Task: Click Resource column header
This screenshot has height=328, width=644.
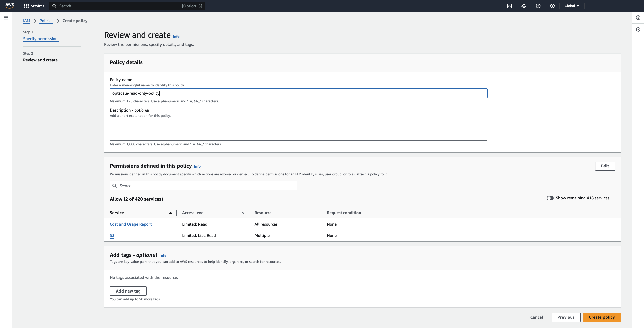Action: pyautogui.click(x=263, y=213)
